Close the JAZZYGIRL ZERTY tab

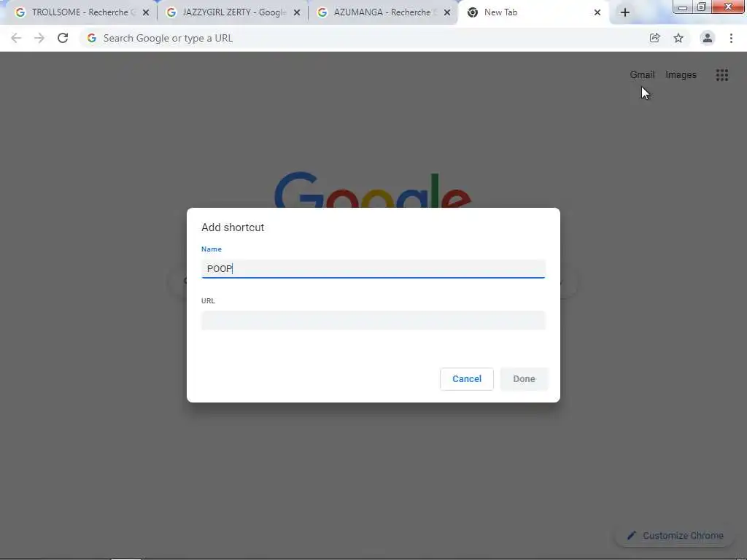coord(297,12)
